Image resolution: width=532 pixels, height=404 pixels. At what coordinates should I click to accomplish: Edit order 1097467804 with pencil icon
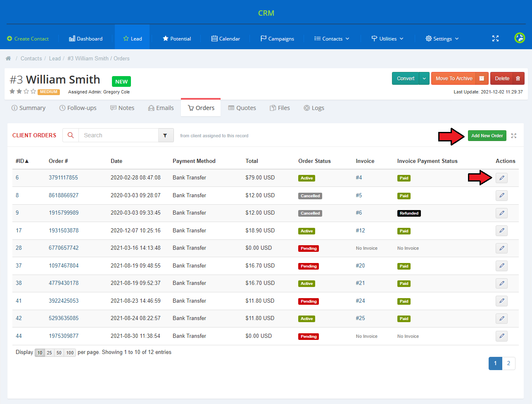(x=501, y=266)
